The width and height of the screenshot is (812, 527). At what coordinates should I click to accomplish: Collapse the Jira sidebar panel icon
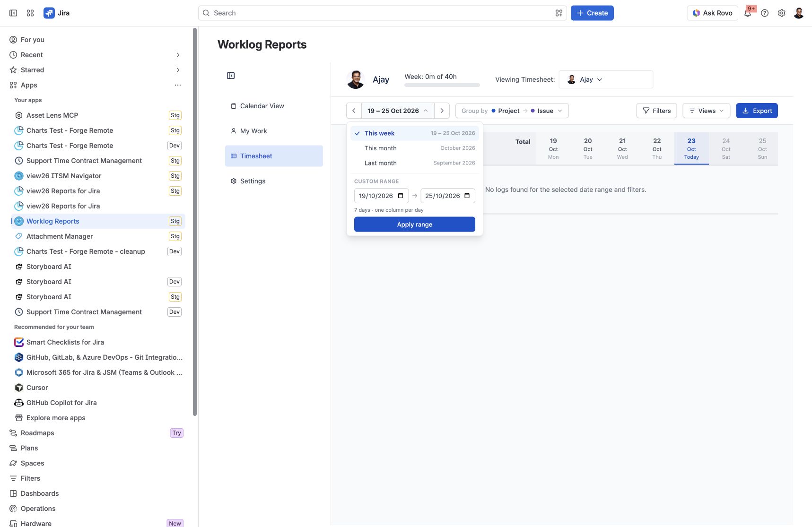pos(13,13)
